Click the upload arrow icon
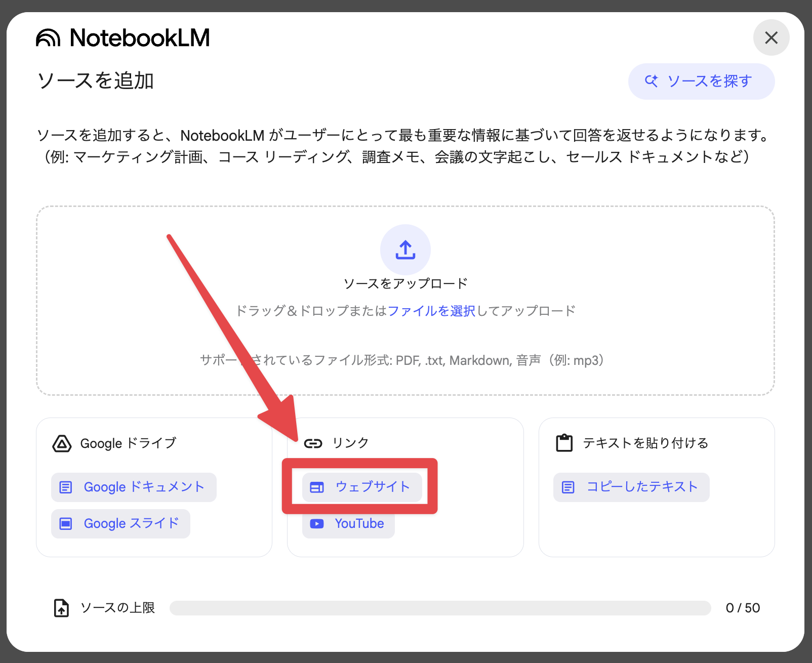The image size is (812, 663). click(405, 250)
